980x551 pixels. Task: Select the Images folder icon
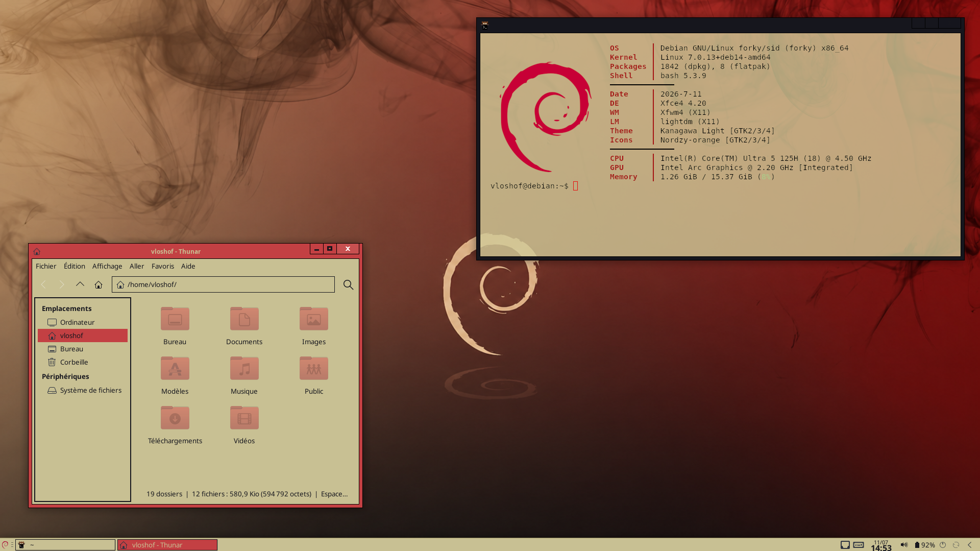(314, 319)
